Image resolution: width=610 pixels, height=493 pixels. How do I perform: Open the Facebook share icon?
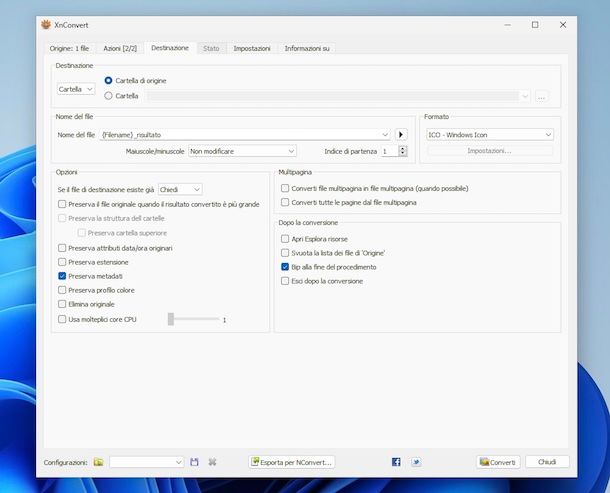pos(396,462)
